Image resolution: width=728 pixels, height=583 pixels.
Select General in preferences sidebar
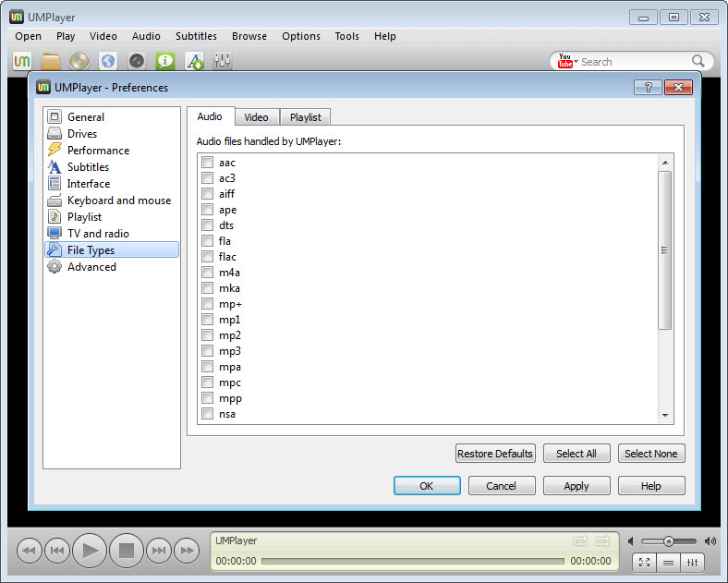point(113,117)
